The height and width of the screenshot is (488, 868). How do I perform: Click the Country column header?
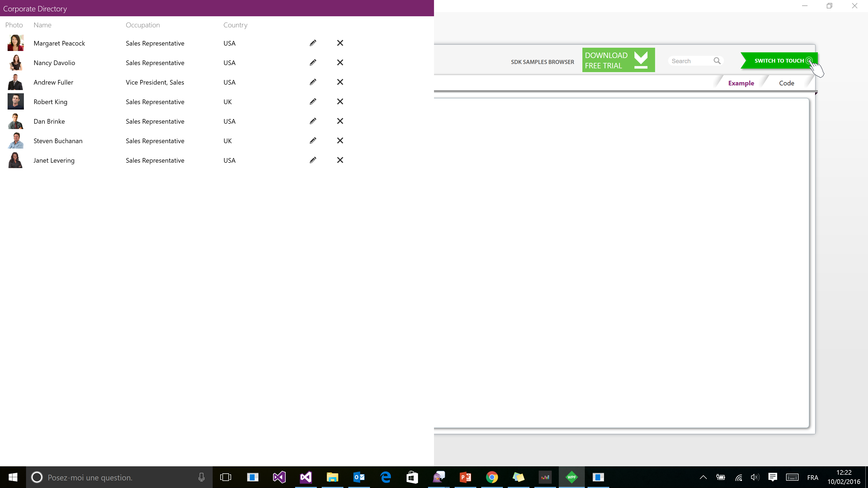235,25
